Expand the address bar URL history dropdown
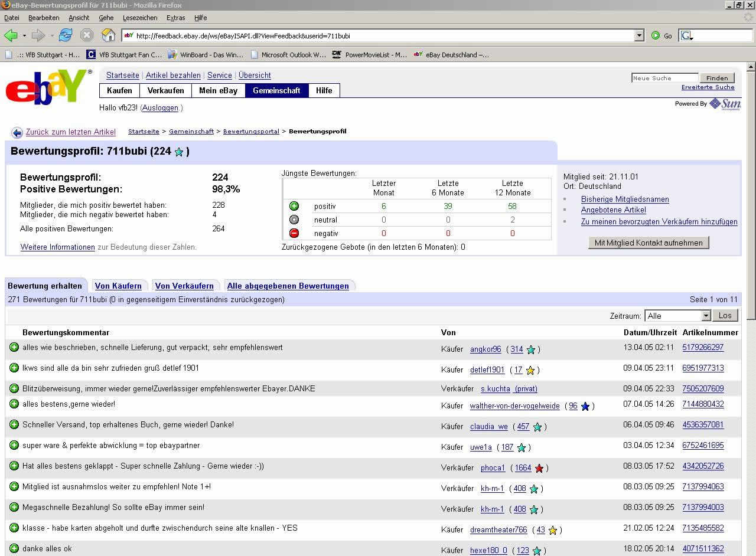 click(x=639, y=35)
